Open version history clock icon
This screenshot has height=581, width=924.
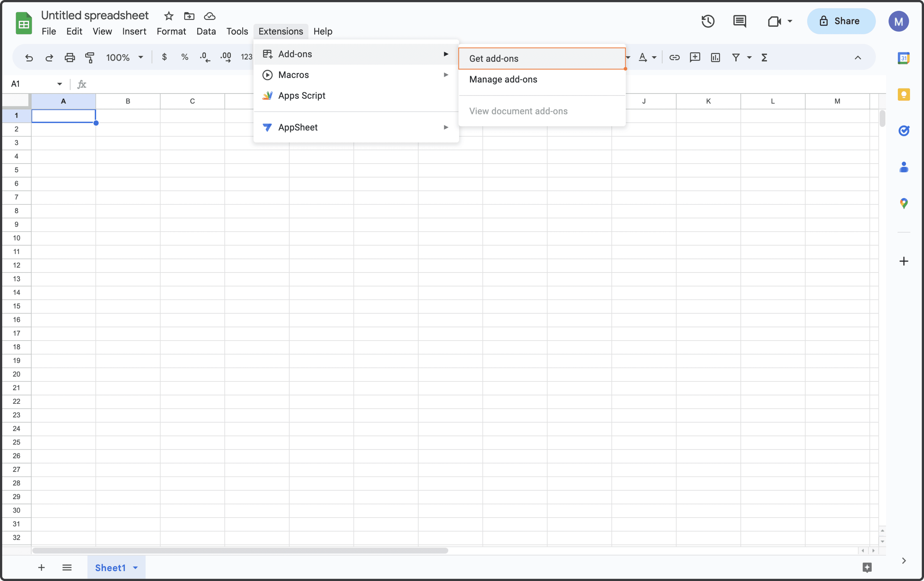(708, 21)
